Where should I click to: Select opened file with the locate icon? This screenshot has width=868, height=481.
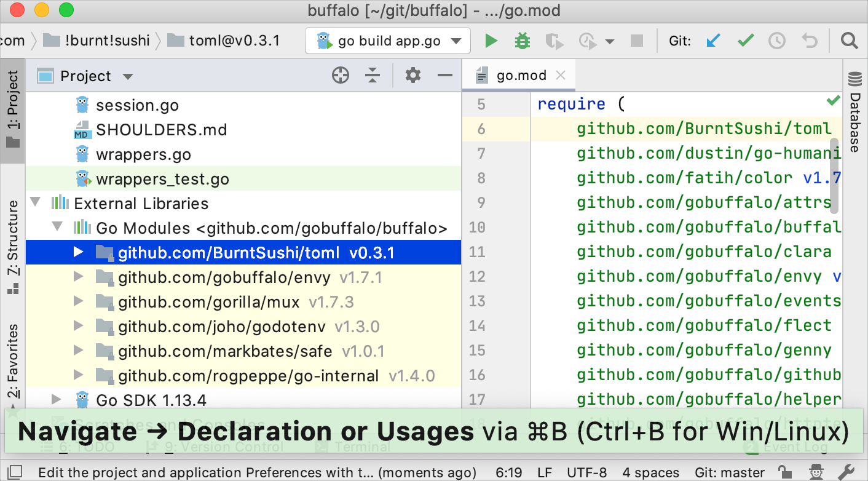click(x=340, y=75)
